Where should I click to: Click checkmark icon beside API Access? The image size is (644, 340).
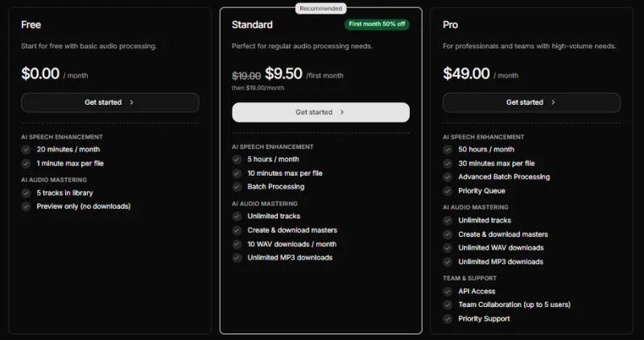pyautogui.click(x=448, y=292)
